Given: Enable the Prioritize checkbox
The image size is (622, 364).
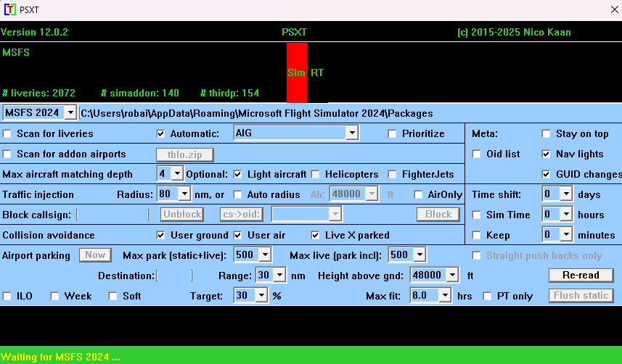Looking at the screenshot, I should click(x=392, y=133).
